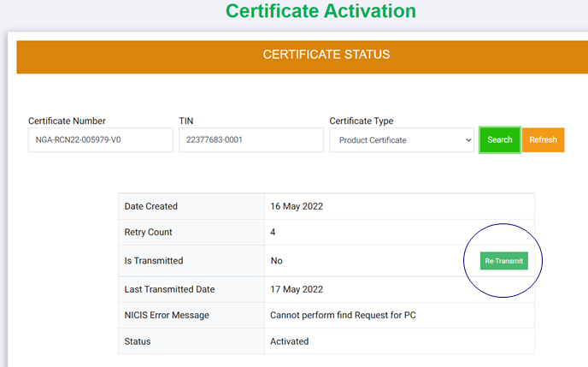The height and width of the screenshot is (367, 588).
Task: Select the '17 May 2022' date value
Action: (297, 289)
